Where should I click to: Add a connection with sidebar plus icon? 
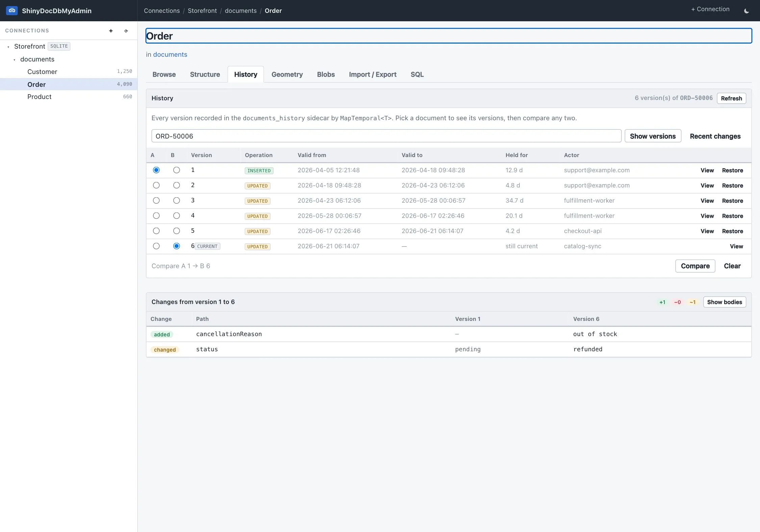111,31
